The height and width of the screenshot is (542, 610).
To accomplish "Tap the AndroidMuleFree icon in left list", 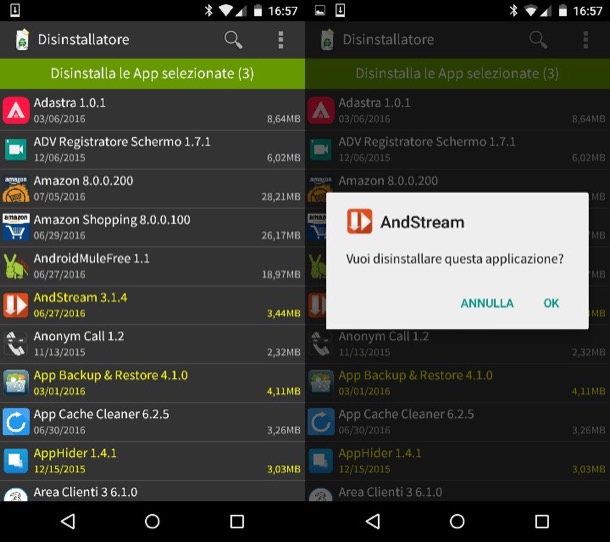I will (x=16, y=266).
